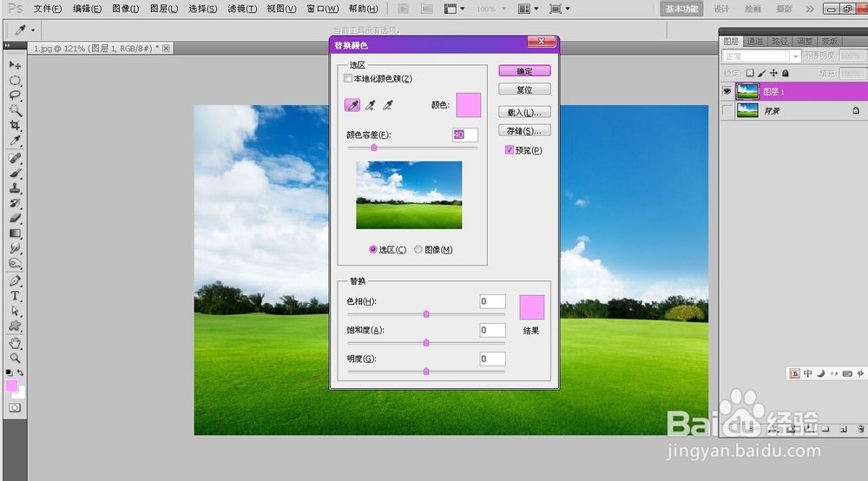
Task: Open the blend mode dropdown 正常
Action: [x=761, y=56]
